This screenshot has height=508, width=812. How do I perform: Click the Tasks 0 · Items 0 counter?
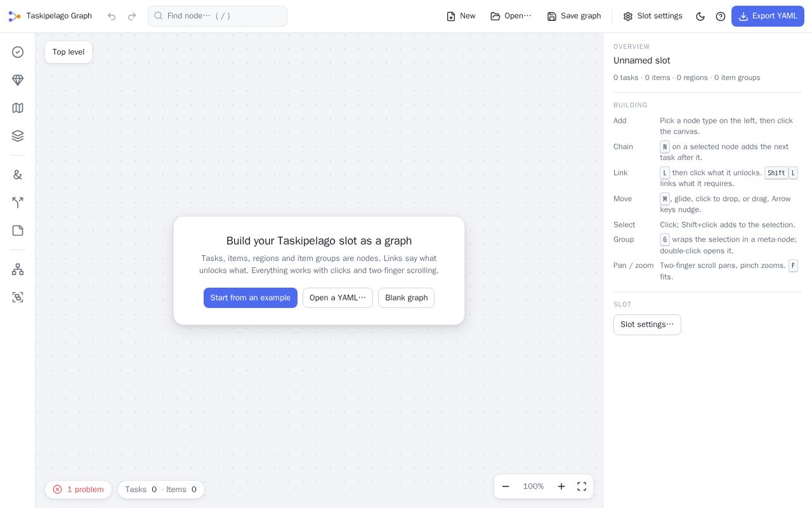coord(161,490)
